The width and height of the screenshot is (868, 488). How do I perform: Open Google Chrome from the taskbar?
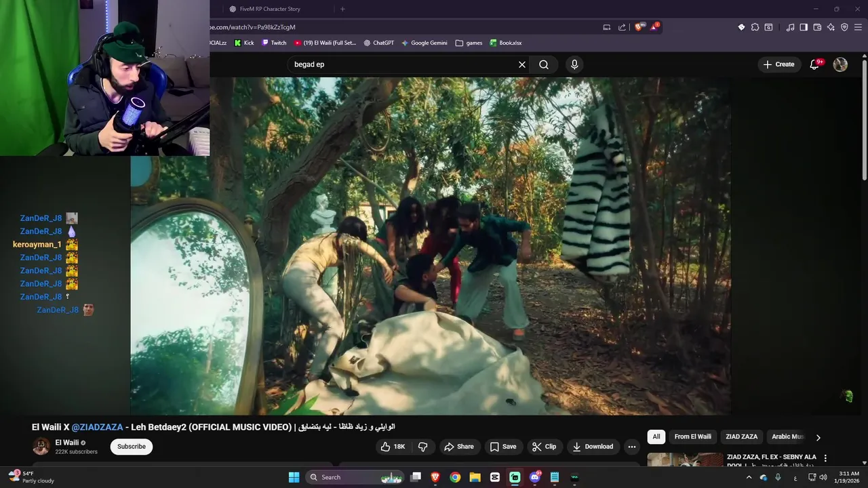(455, 477)
